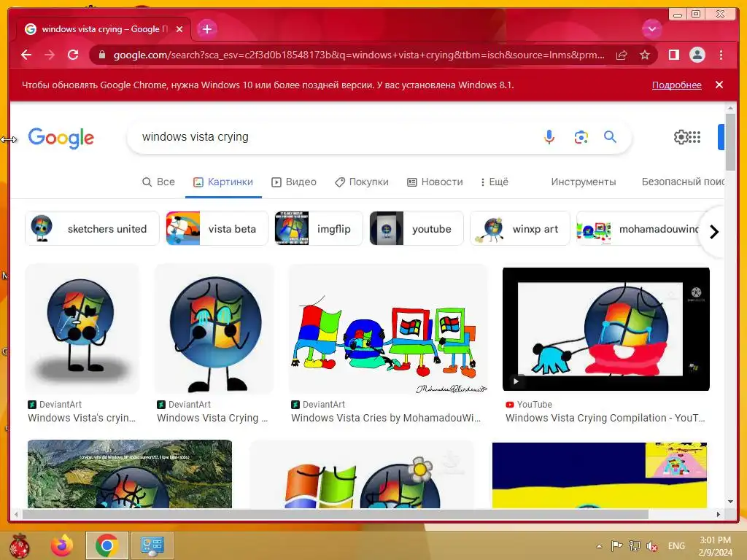The width and height of the screenshot is (747, 560).
Task: Click the Google logo
Action: click(x=61, y=138)
